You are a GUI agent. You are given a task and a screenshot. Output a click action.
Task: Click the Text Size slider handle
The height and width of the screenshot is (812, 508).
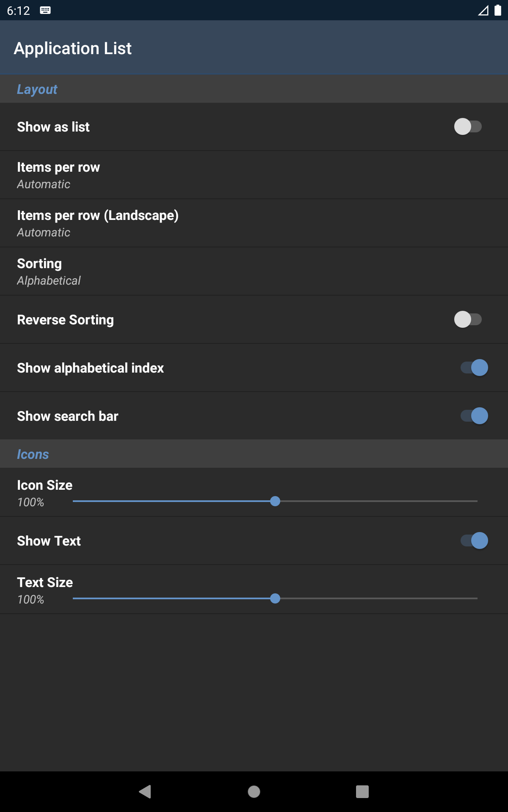point(275,598)
